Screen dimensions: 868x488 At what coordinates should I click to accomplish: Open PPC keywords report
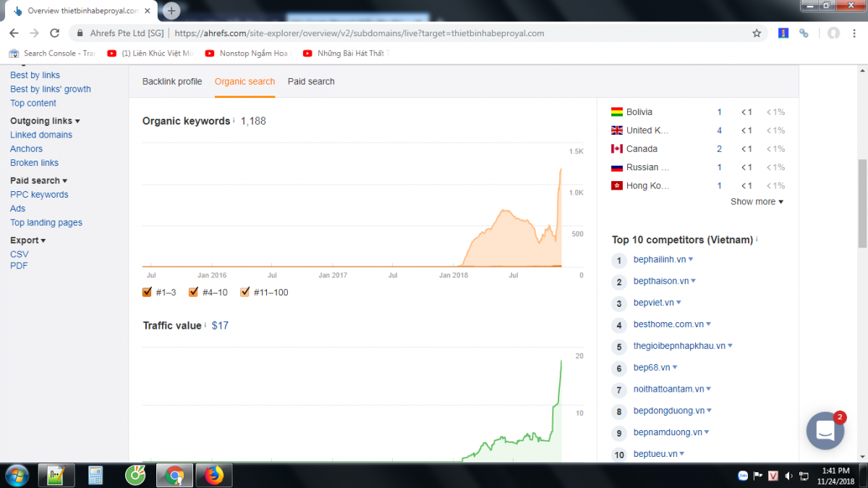pyautogui.click(x=39, y=195)
